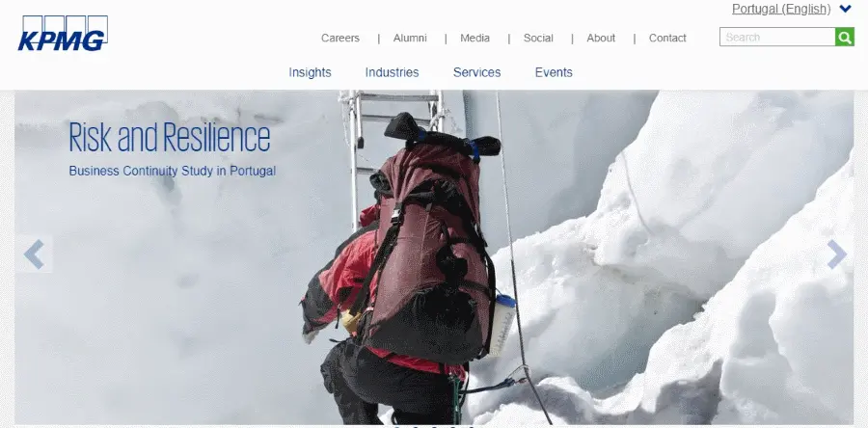Go to the Careers page
The image size is (868, 428).
pyautogui.click(x=339, y=39)
